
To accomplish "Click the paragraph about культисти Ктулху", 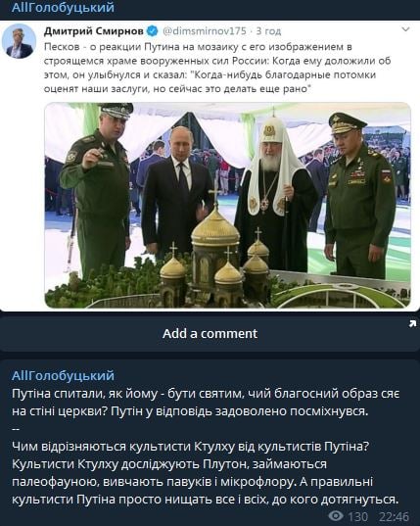I will tap(206, 473).
